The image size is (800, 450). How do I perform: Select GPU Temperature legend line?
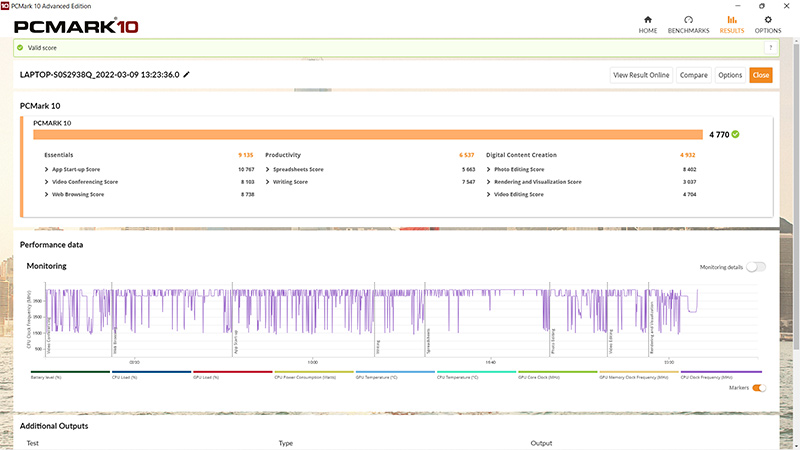coord(395,372)
